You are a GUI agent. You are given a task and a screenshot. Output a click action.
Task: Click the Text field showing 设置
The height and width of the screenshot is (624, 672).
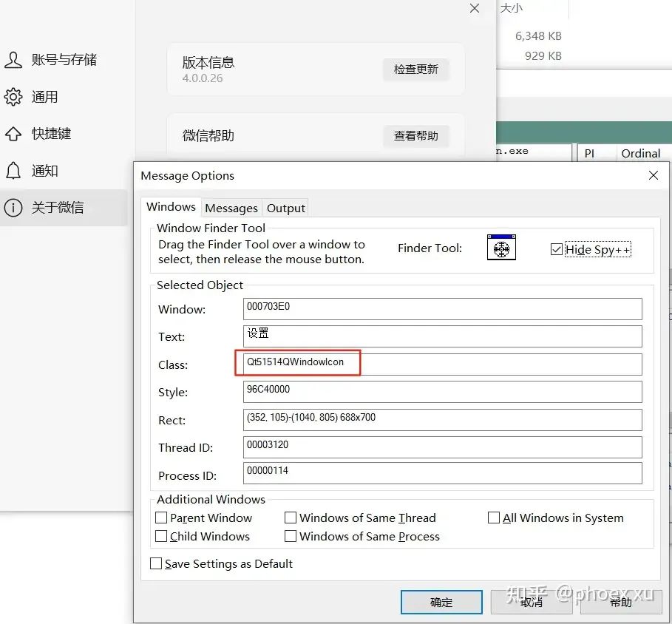click(x=443, y=336)
